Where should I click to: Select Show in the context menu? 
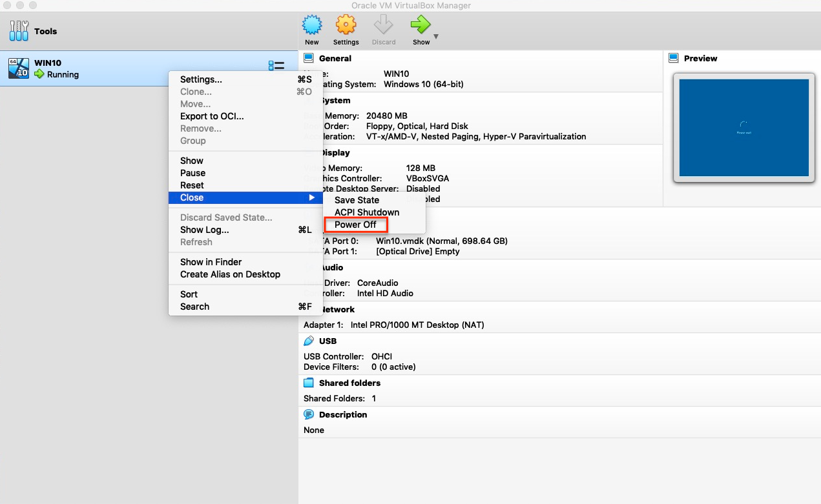pos(245,161)
